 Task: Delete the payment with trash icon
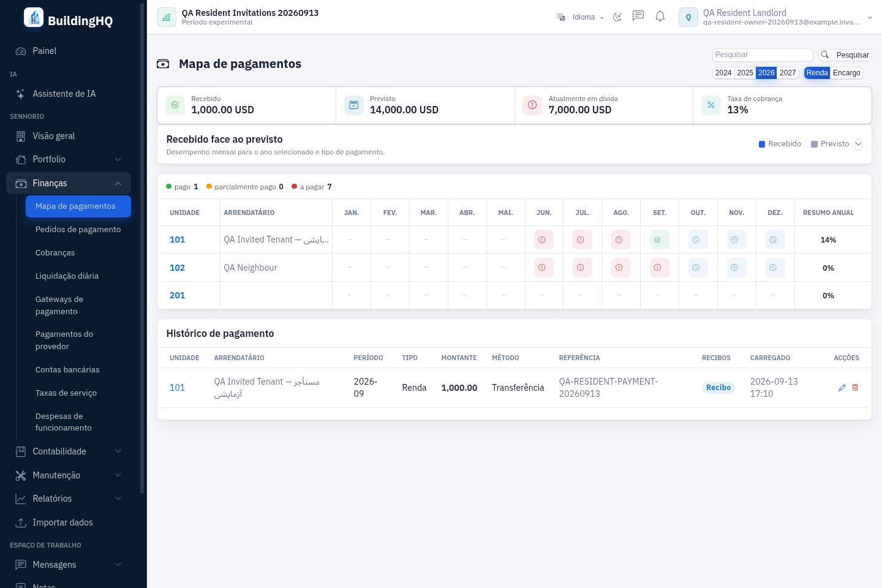coord(855,388)
